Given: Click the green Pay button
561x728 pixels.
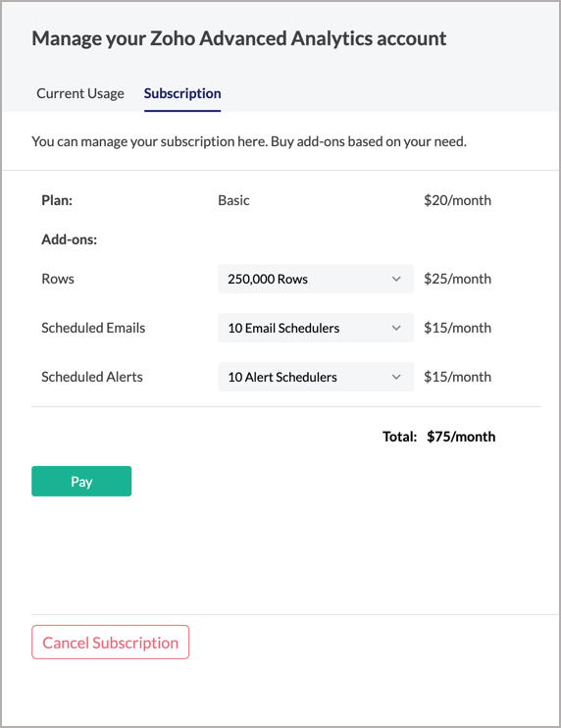Looking at the screenshot, I should (81, 482).
